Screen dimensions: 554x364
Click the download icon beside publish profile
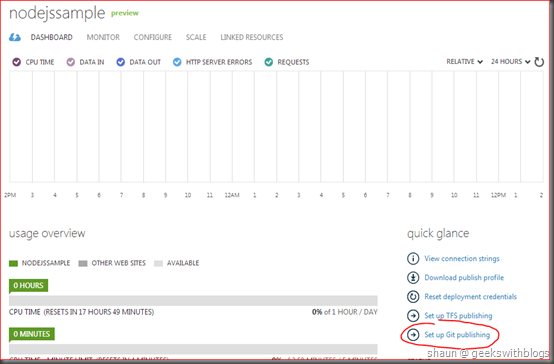point(413,278)
